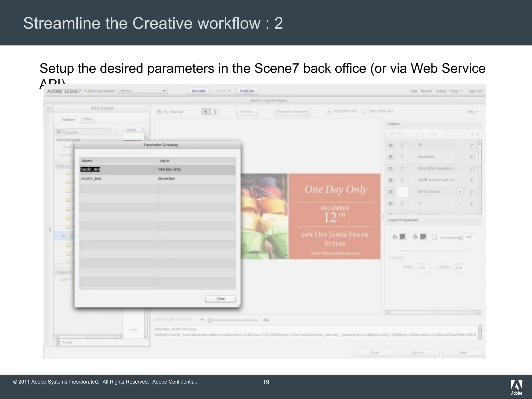Click the PUBLISH button
This screenshot has width=532, height=399.
pyautogui.click(x=247, y=91)
